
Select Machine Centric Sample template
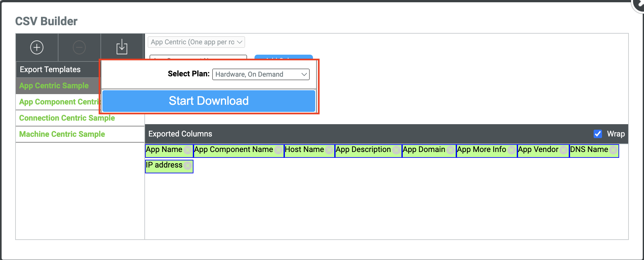click(62, 134)
